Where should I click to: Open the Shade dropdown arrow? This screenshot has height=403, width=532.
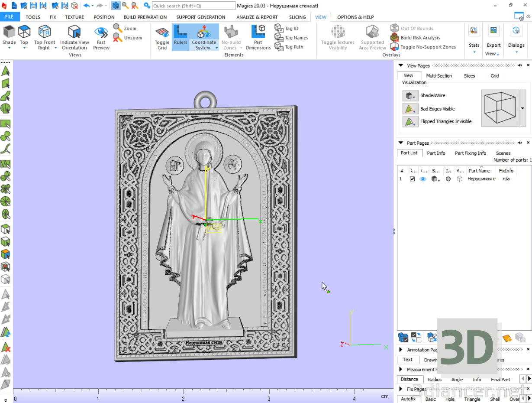coord(9,48)
